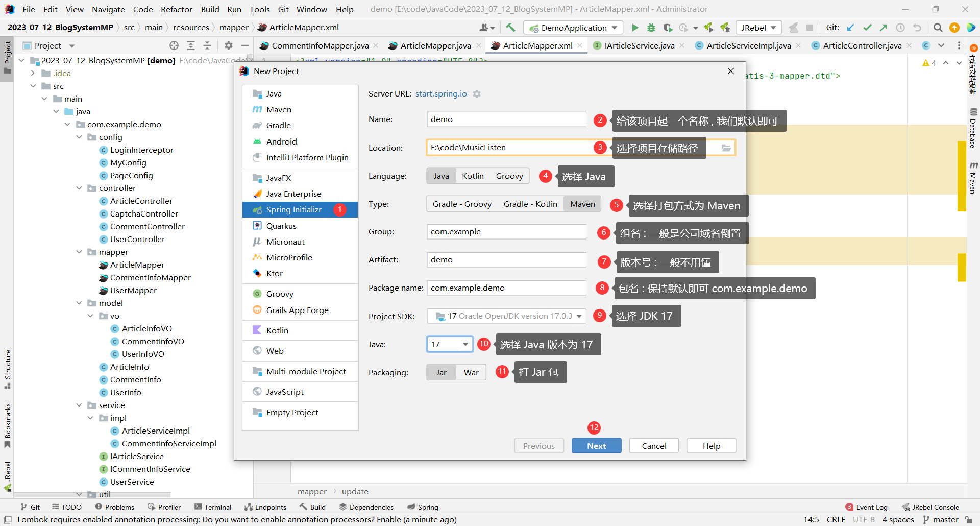This screenshot has width=980, height=526.
Task: Browse for Location folder icon
Action: [726, 148]
